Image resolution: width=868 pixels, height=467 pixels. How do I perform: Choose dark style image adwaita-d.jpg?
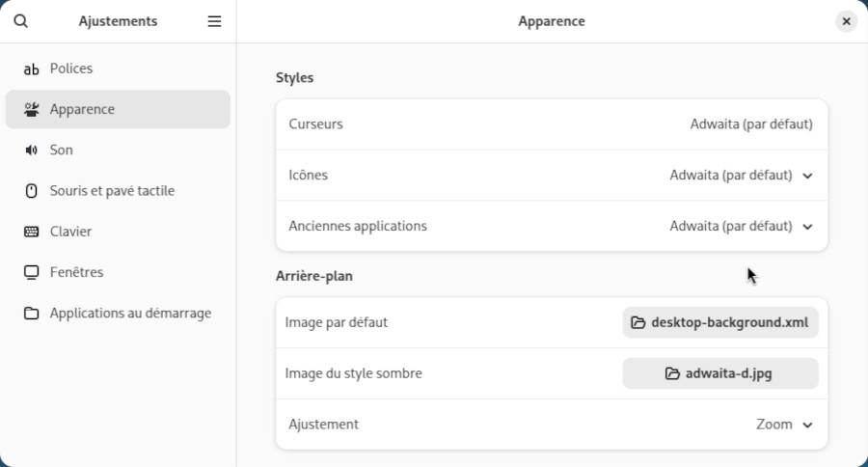(720, 373)
